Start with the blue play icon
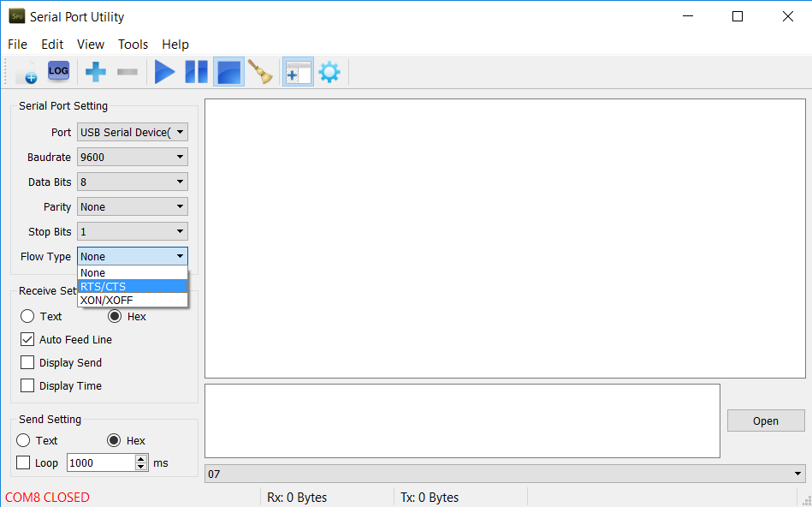The width and height of the screenshot is (812, 507). [164, 72]
